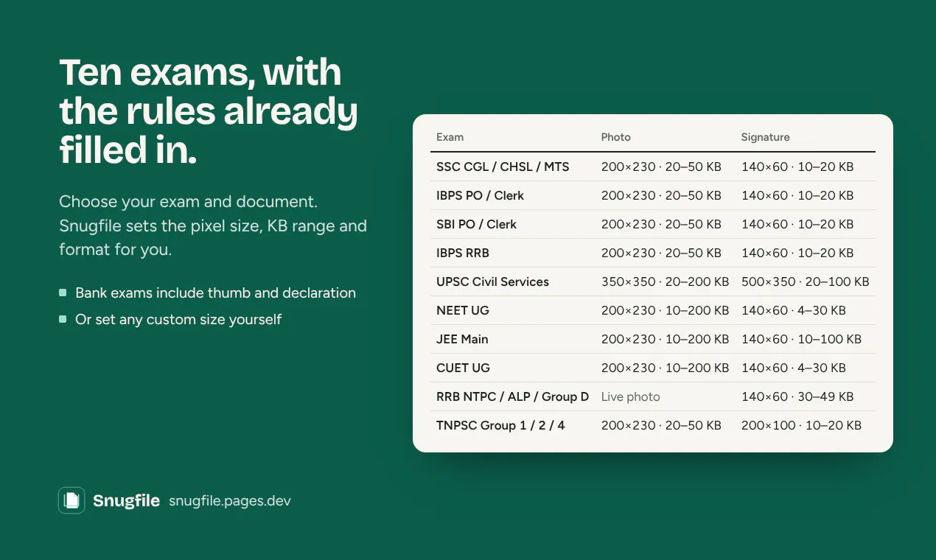Click the Exam column header

coord(450,137)
